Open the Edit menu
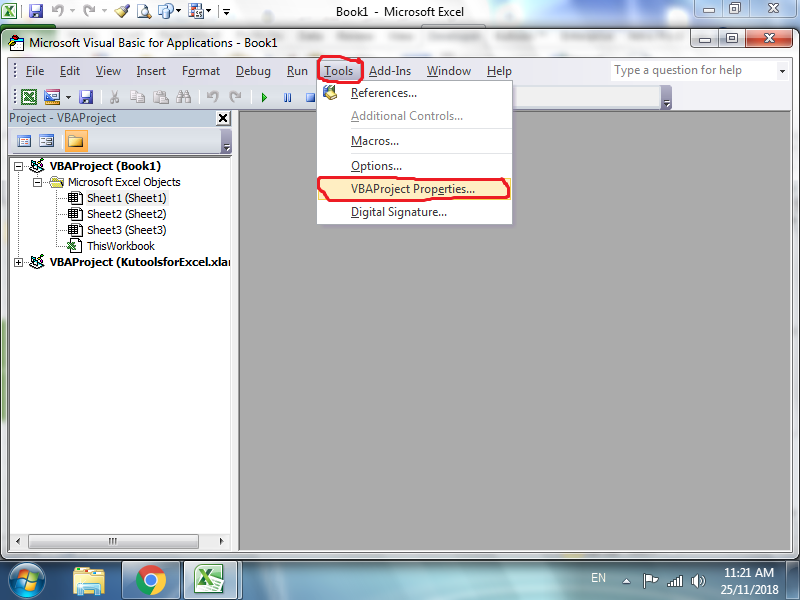 pos(69,71)
